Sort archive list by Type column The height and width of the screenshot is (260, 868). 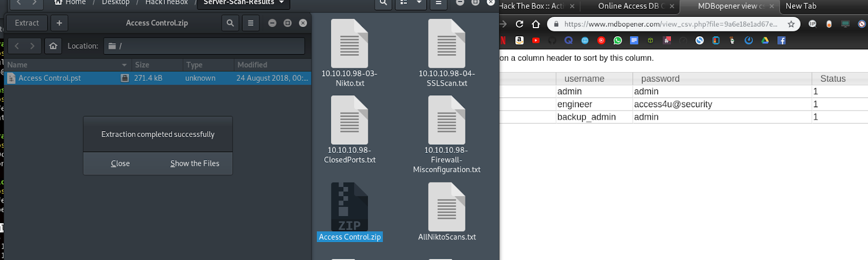(208, 64)
